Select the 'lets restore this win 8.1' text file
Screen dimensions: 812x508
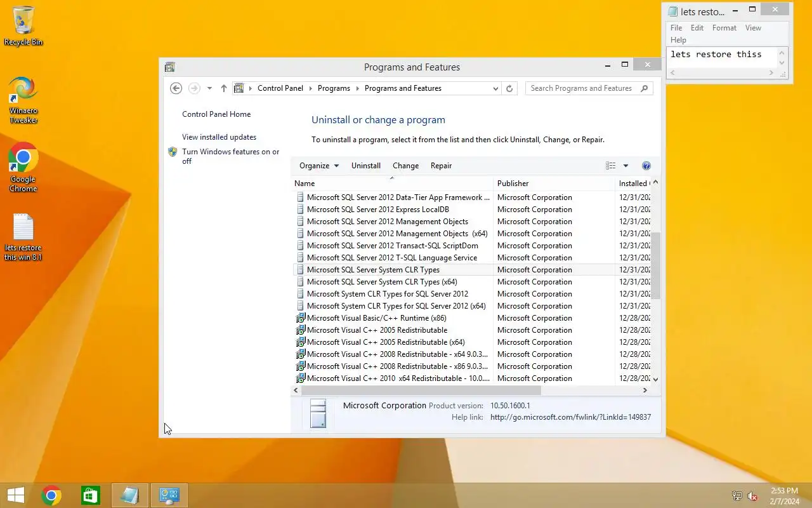pos(23,237)
